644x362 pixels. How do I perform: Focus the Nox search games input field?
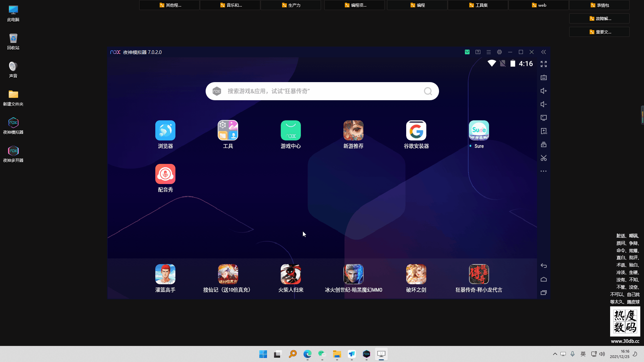322,91
